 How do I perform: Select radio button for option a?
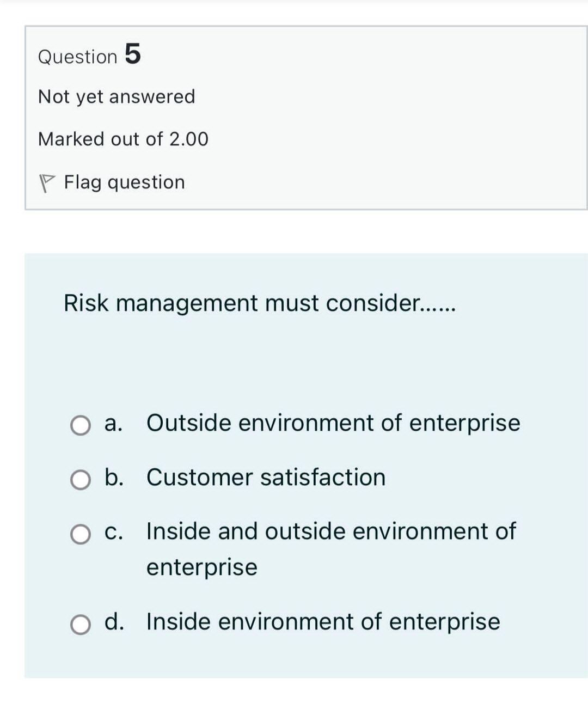tap(81, 426)
